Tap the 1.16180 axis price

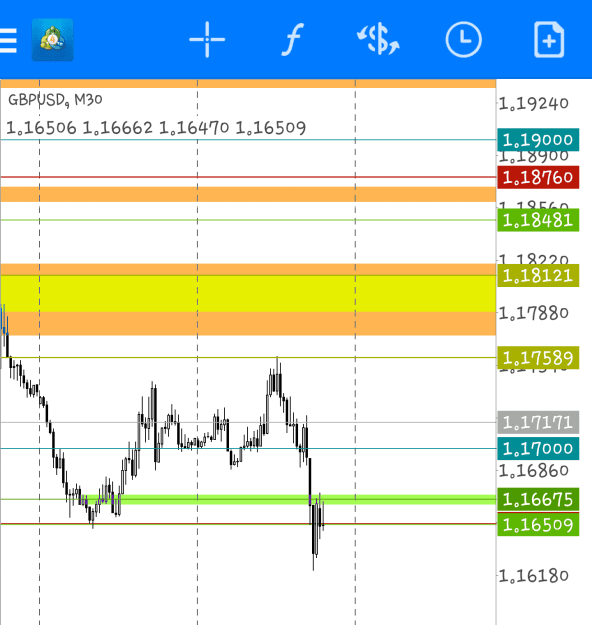coord(533,576)
